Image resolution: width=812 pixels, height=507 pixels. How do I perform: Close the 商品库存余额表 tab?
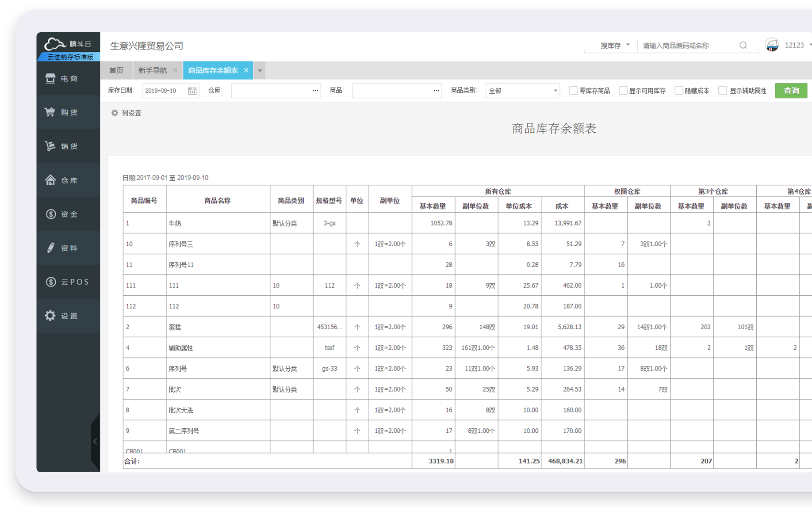(246, 70)
